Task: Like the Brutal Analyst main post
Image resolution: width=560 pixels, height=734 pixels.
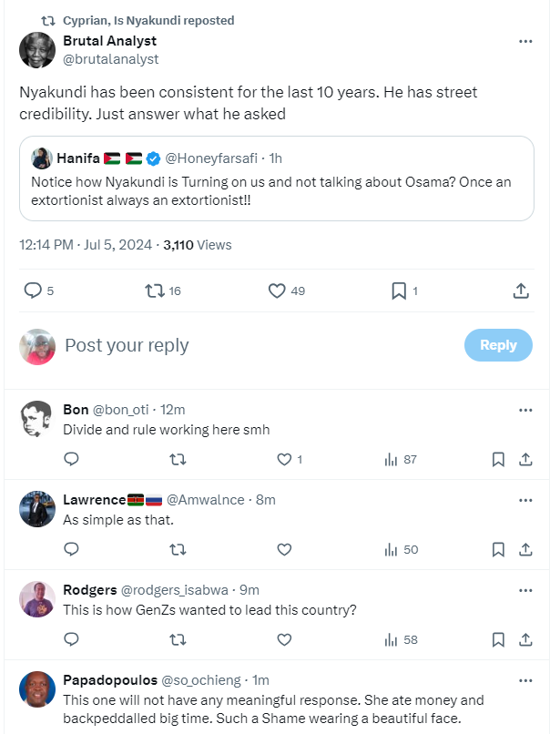Action: pyautogui.click(x=278, y=291)
